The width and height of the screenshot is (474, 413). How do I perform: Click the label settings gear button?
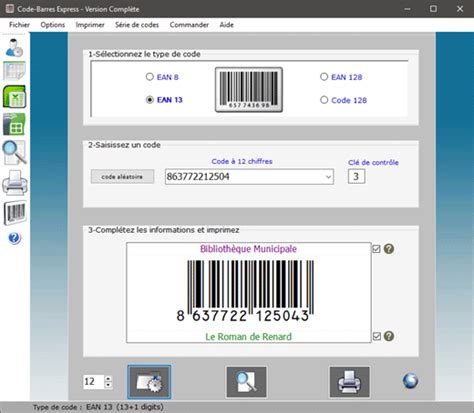click(x=149, y=382)
